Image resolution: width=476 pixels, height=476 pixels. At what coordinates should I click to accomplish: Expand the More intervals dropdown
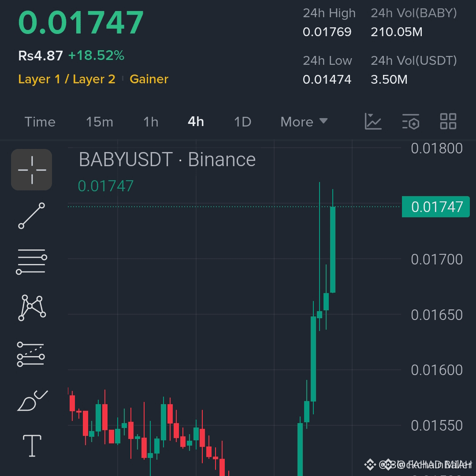click(x=304, y=122)
